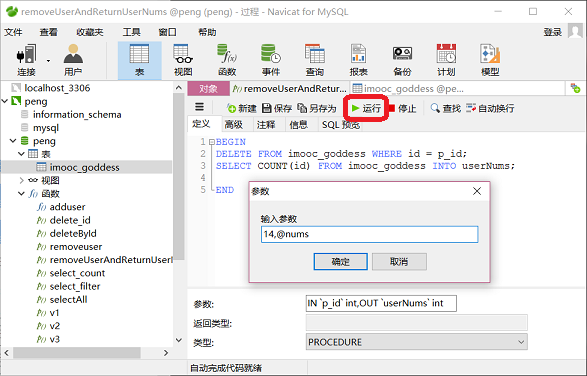Toggle word wrap (自动换行)
The image size is (587, 376).
[x=490, y=109]
